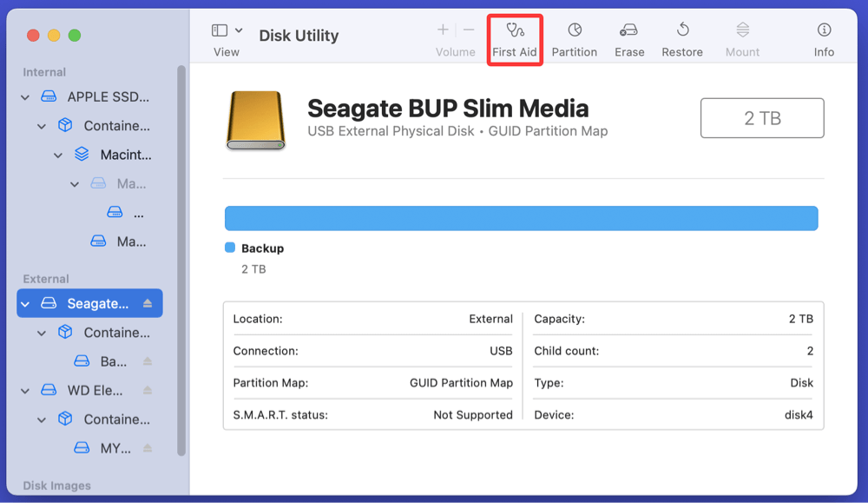
Task: Eject the Seagate external drive
Action: (x=148, y=303)
